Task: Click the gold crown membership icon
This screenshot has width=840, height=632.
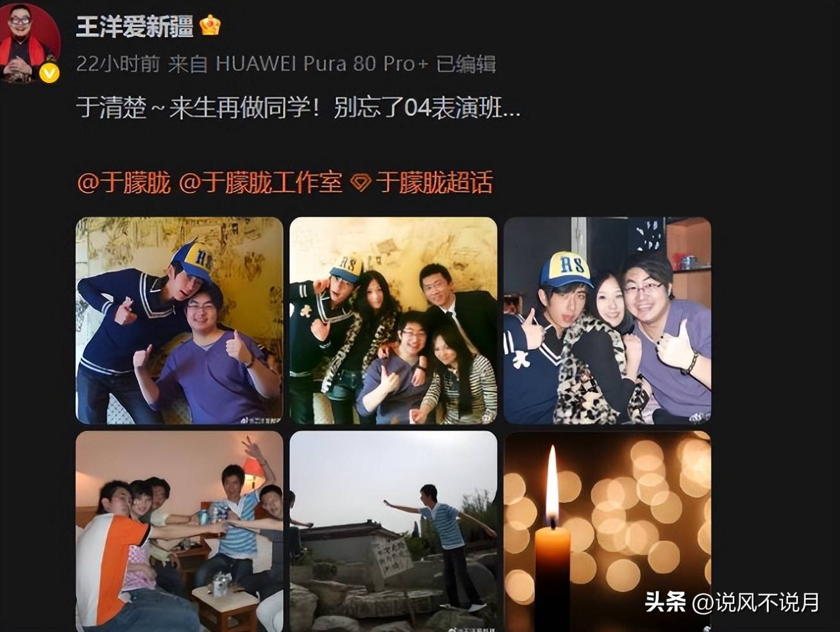Action: pos(210,26)
